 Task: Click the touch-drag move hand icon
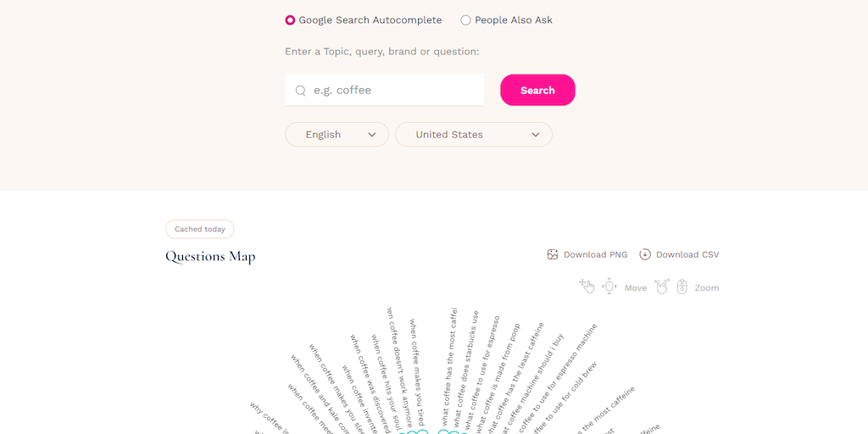[x=587, y=287]
